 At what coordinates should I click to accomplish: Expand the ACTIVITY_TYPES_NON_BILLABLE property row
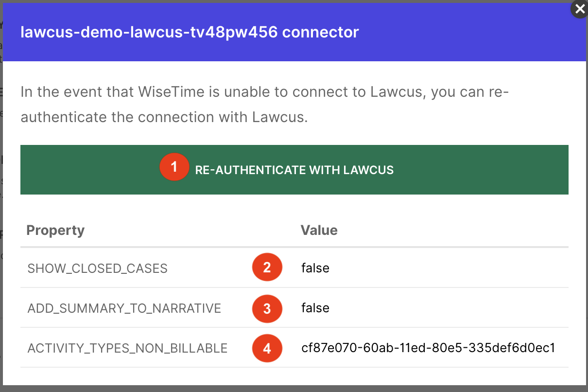point(128,348)
